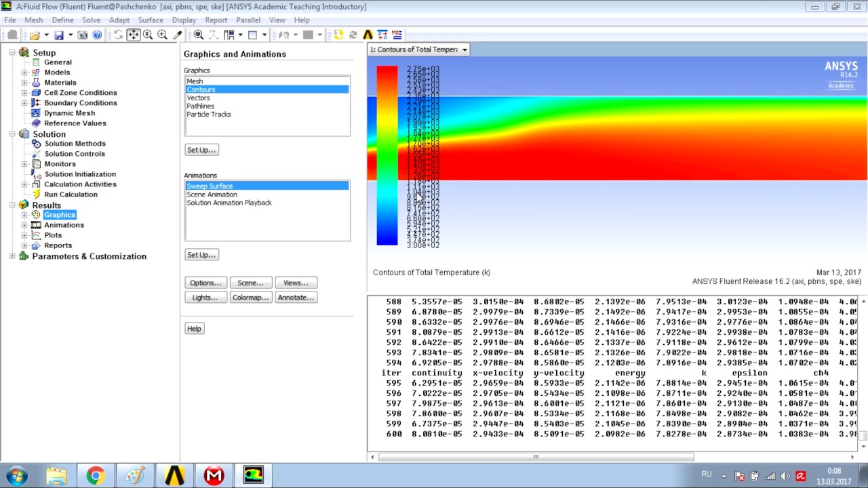This screenshot has height=488, width=868.
Task: Click the camera save picture icon
Action: coord(82,35)
